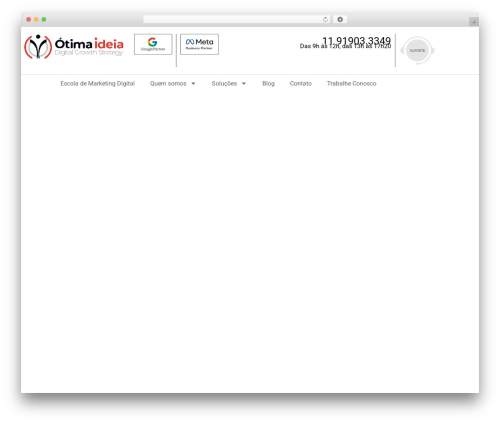The width and height of the screenshot is (500, 423).
Task: Click the Ótima ideia logo
Action: pos(74,47)
